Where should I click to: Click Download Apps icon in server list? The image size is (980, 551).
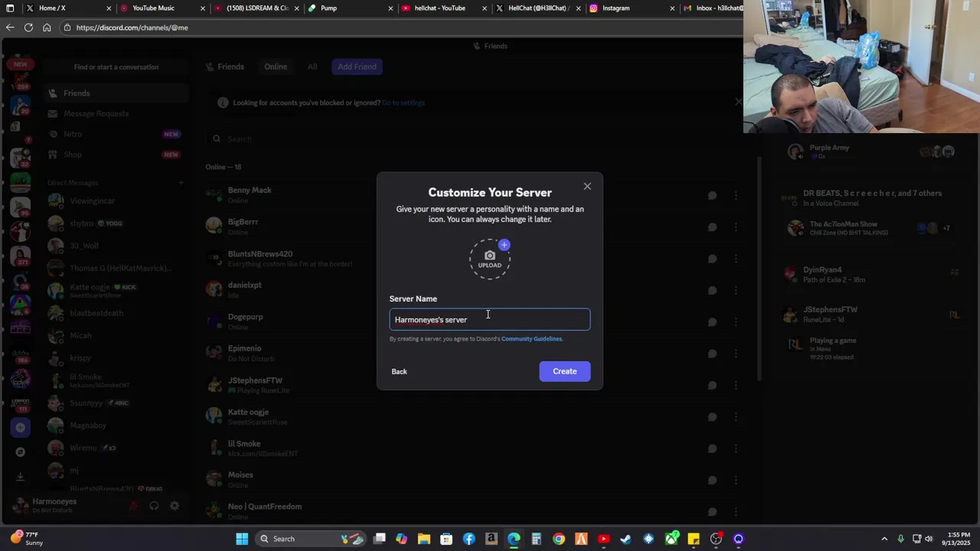21,476
